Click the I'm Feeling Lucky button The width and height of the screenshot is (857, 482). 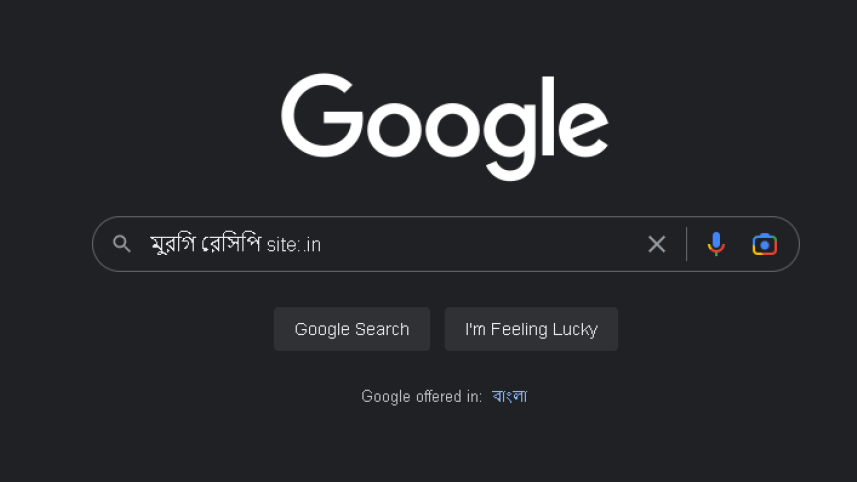click(x=531, y=329)
